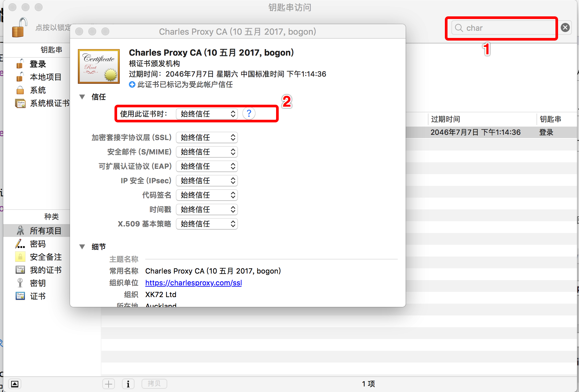Click the 本地项目 keychain lock icon

pos(20,77)
